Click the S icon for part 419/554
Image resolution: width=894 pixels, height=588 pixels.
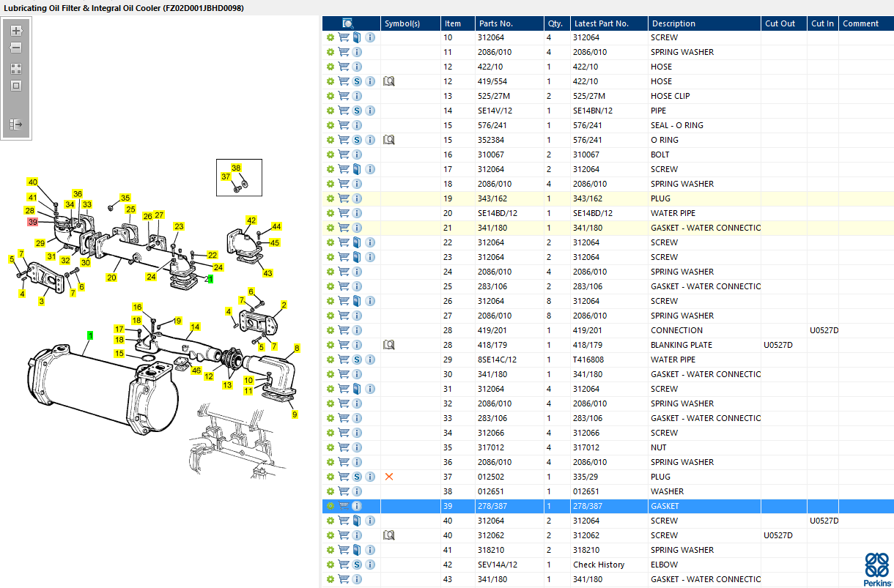(357, 81)
